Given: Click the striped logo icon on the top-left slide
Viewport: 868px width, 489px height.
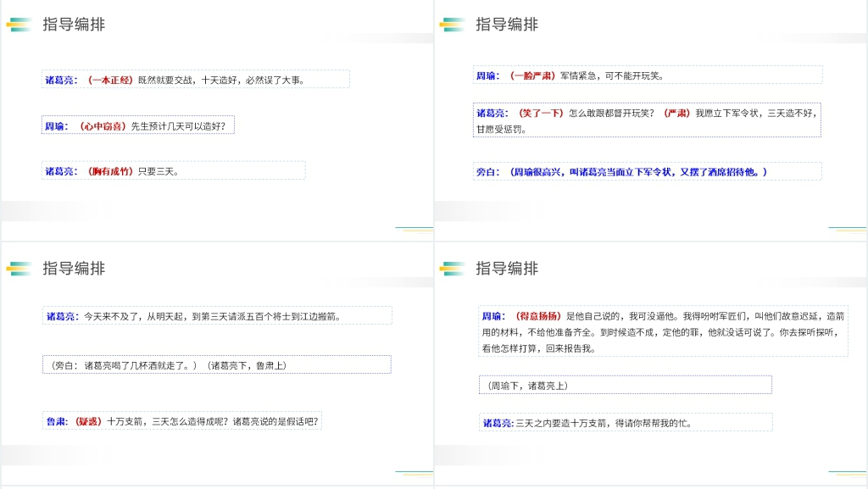Looking at the screenshot, I should pos(19,25).
